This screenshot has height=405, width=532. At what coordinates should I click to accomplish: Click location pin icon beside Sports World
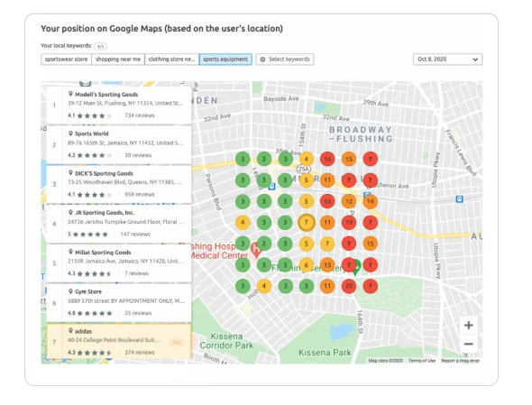tap(70, 133)
